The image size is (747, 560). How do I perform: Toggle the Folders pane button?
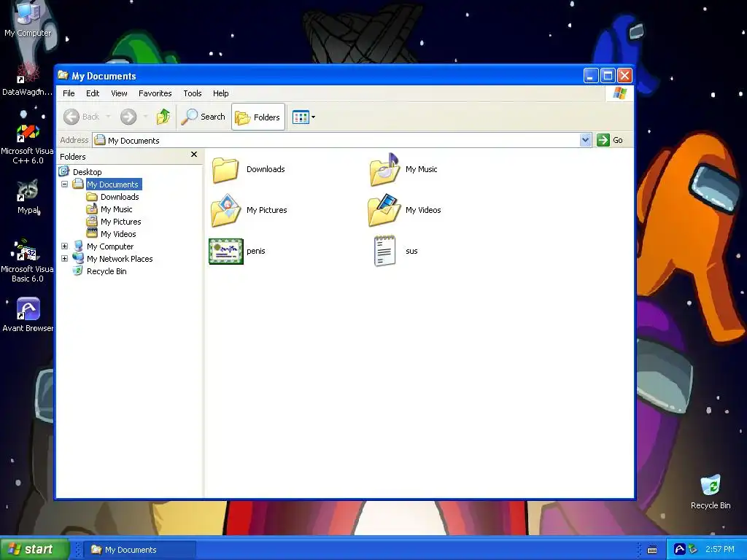(258, 117)
